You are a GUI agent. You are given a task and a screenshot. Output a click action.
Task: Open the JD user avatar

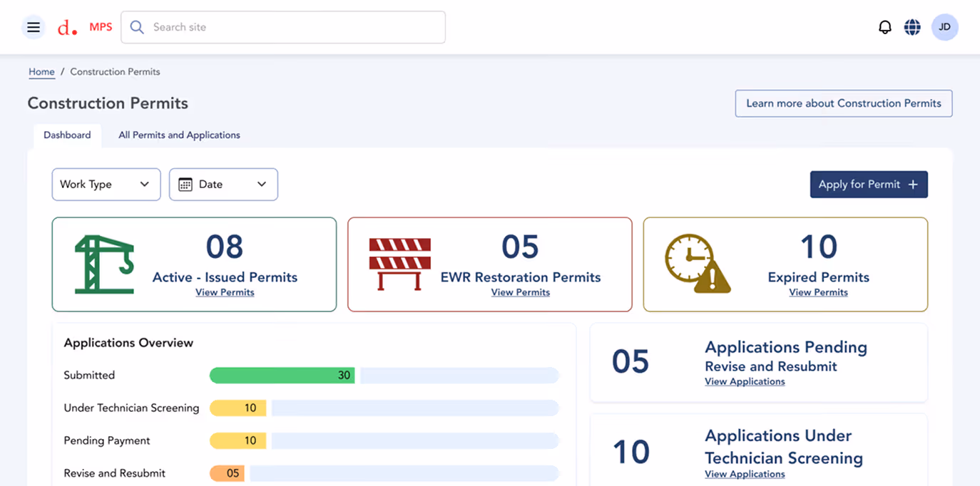(944, 26)
